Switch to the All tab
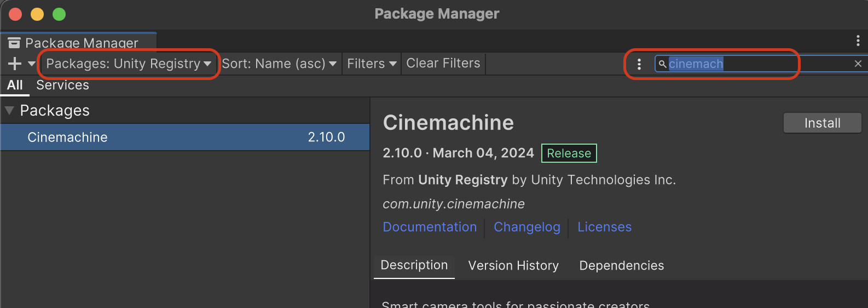Image resolution: width=868 pixels, height=308 pixels. pos(15,85)
